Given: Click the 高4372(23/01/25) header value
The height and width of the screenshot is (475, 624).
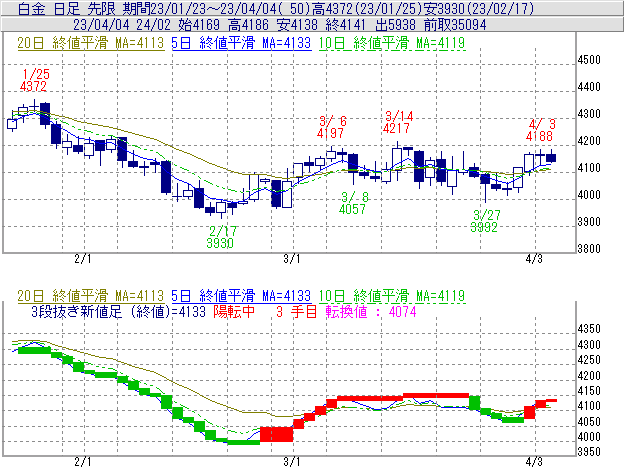Looking at the screenshot, I should point(367,9).
